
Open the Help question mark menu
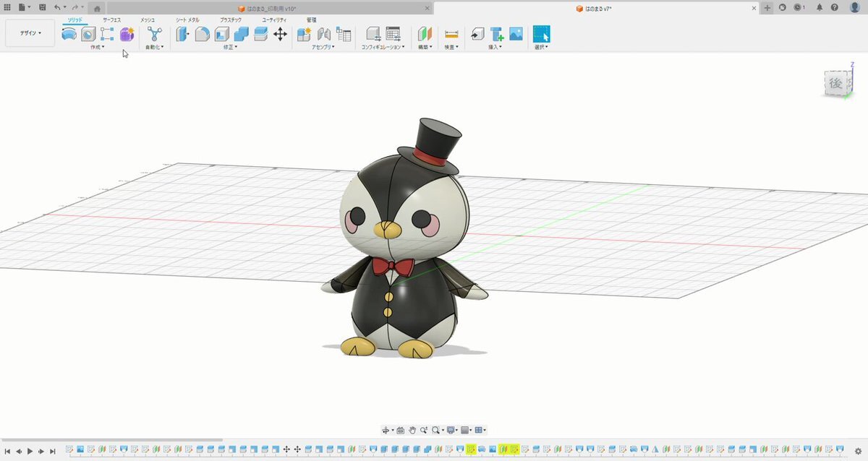(x=835, y=7)
